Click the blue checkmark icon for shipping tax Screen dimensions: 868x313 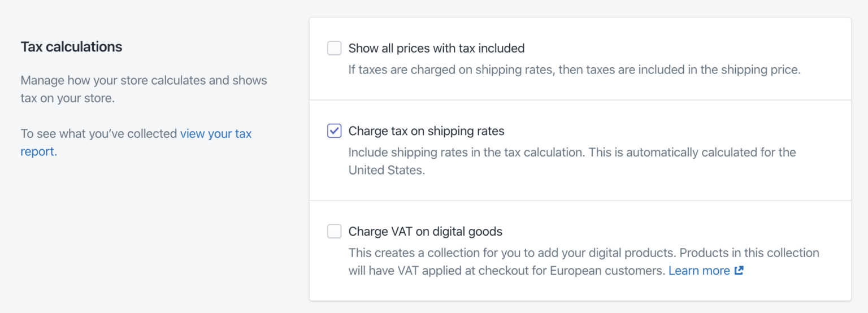(x=335, y=131)
